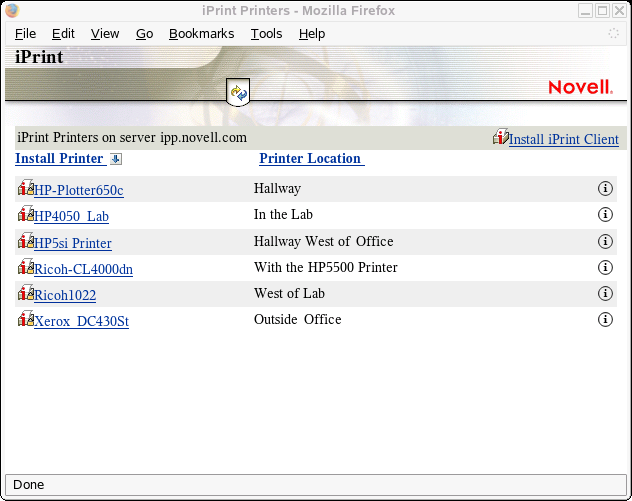This screenshot has height=501, width=632.
Task: Open the Bookmarks menu
Action: click(x=202, y=34)
